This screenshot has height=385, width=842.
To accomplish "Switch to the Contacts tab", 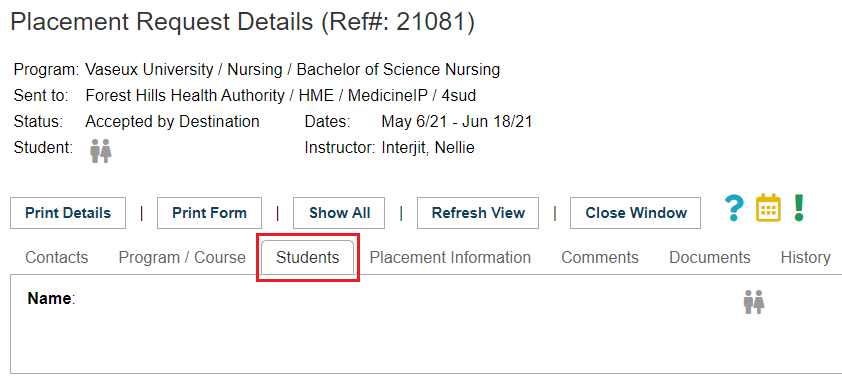I will tap(56, 258).
